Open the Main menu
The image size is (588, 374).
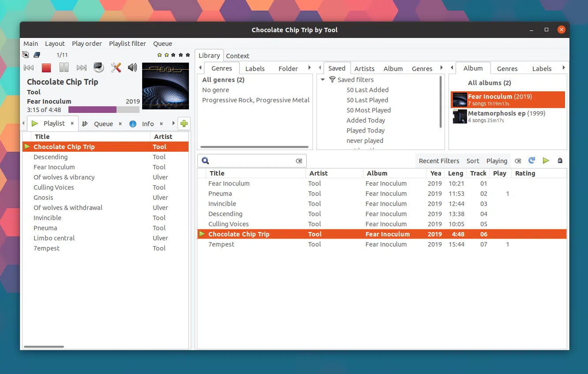(31, 44)
